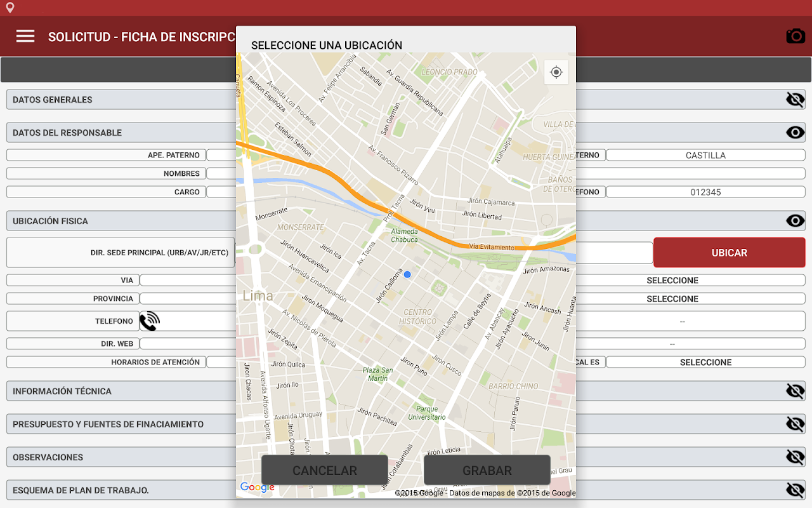Click the DIR. WEB field label

(117, 344)
